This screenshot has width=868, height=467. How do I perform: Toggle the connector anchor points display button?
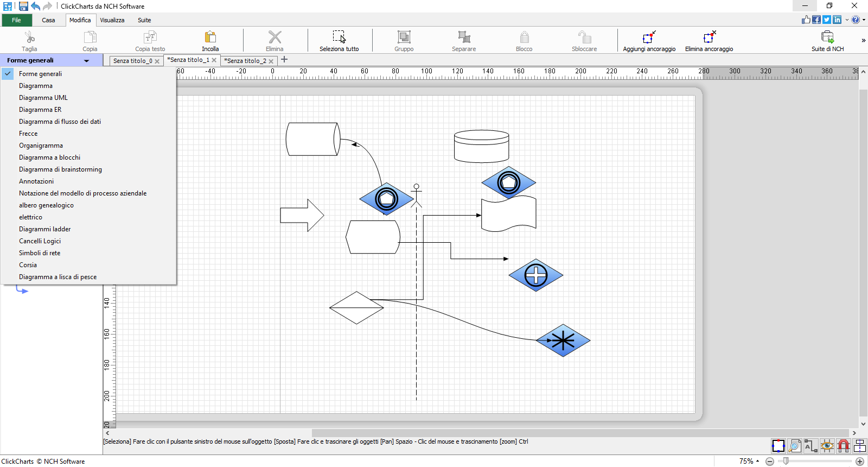tap(778, 446)
